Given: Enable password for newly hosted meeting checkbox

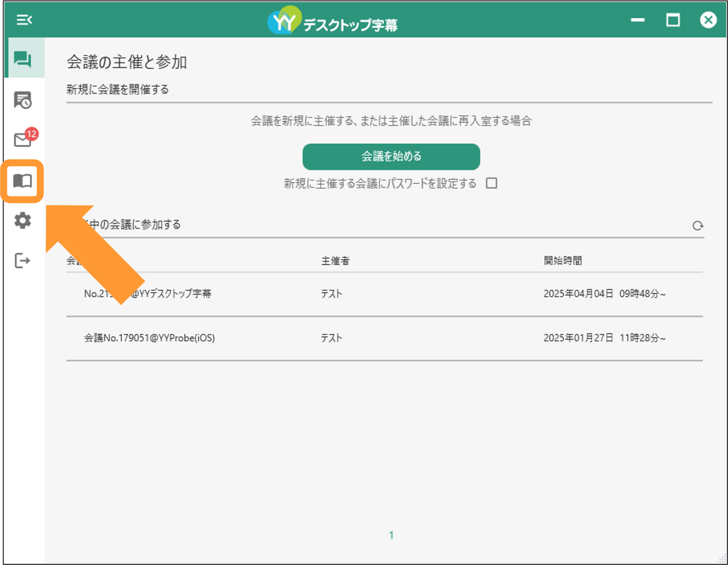Looking at the screenshot, I should 491,183.
